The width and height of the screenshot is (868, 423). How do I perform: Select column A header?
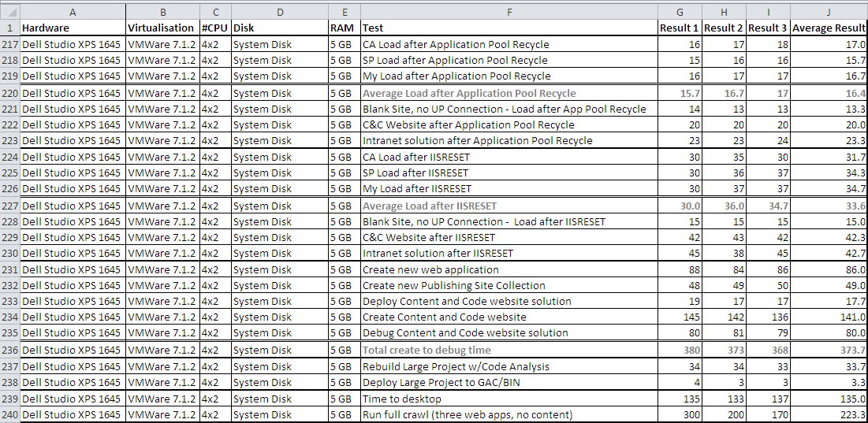tap(73, 12)
